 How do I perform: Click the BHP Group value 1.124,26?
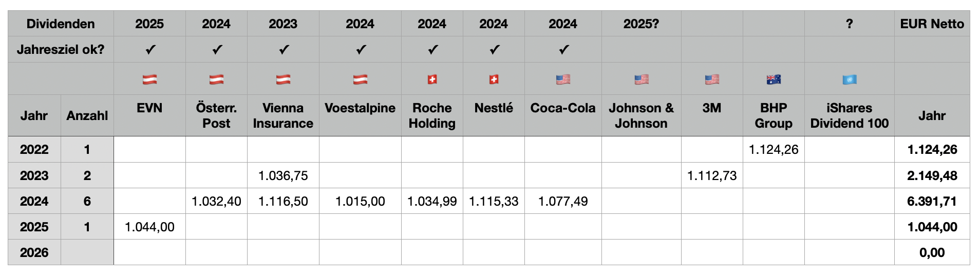click(x=774, y=149)
